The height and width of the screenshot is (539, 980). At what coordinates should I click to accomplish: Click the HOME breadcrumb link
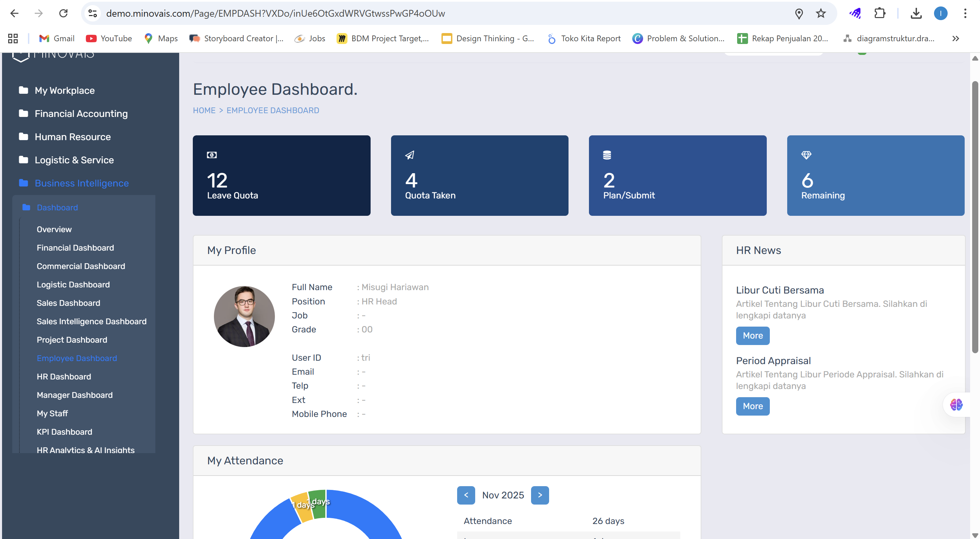[204, 110]
